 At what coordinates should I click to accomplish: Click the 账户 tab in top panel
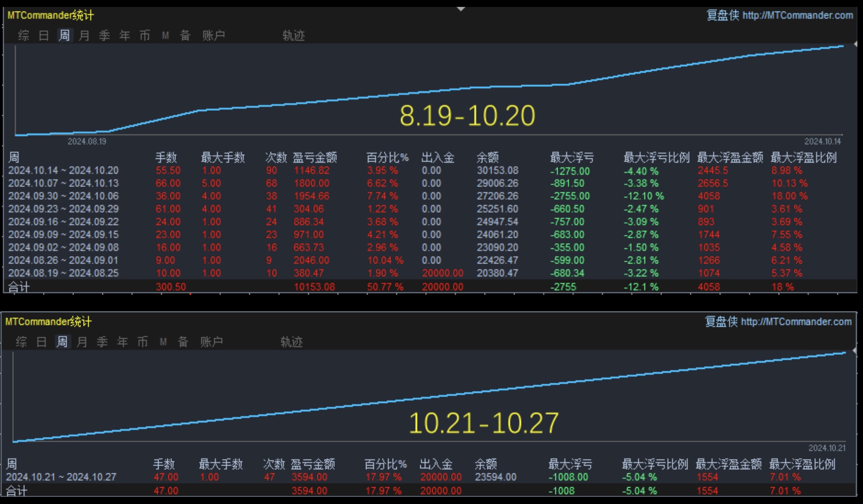pos(213,35)
